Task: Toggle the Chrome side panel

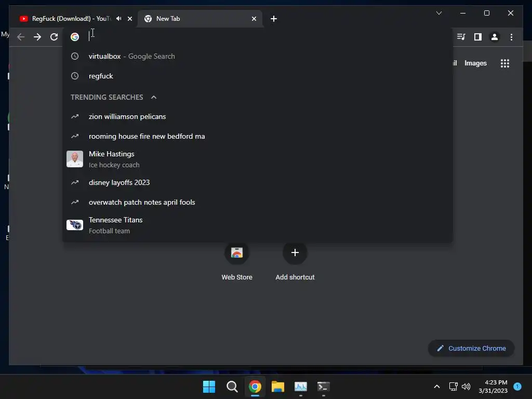Action: (478, 37)
